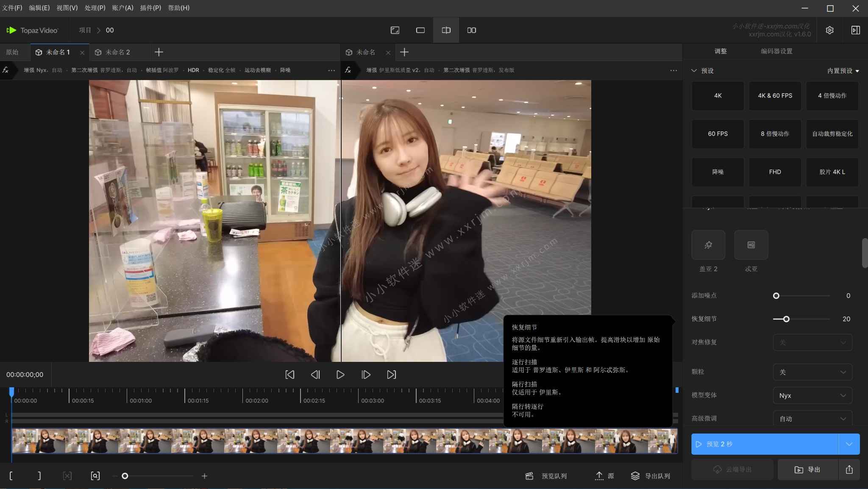
Task: Click the 导出 button
Action: coord(808,470)
